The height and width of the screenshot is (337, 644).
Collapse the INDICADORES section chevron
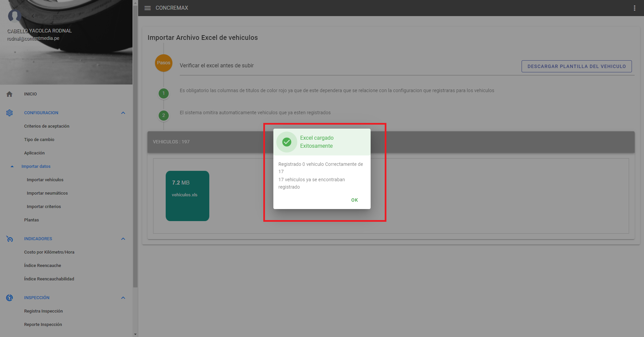click(x=123, y=239)
